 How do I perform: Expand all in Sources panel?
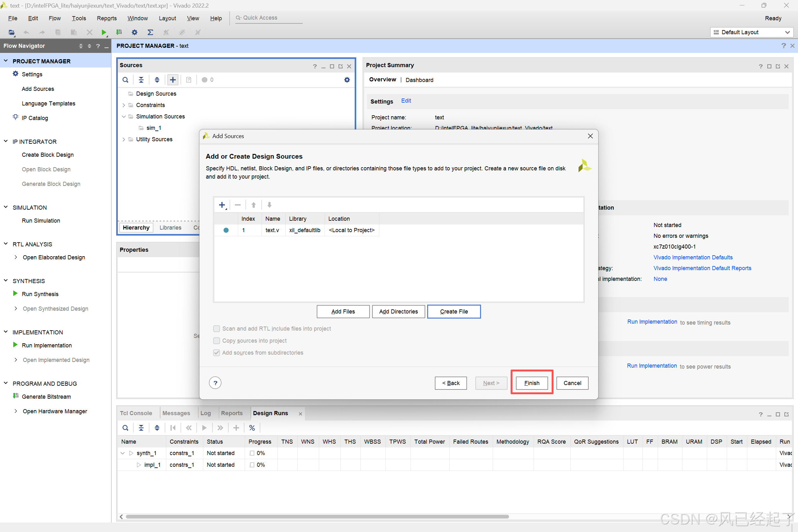pos(157,80)
